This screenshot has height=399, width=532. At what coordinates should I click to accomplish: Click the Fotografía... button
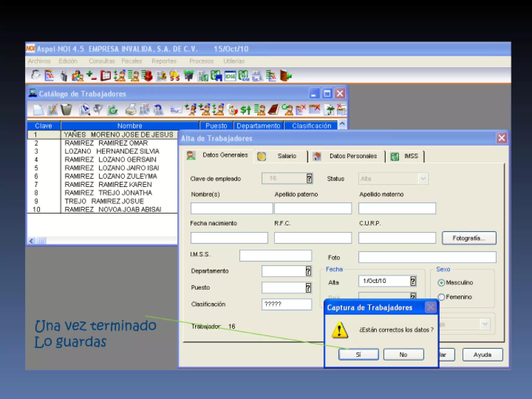click(x=469, y=238)
